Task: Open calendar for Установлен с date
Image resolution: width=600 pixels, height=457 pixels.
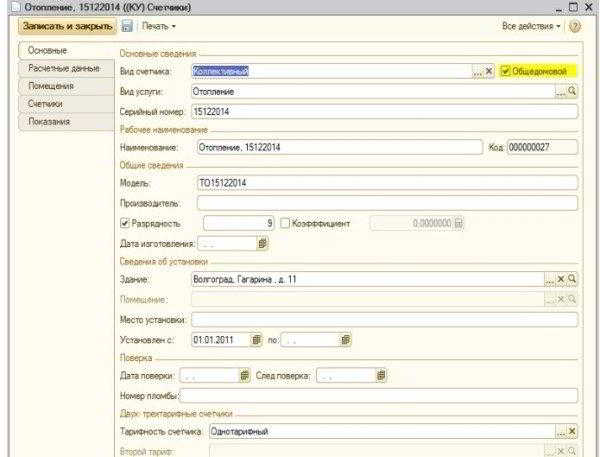Action: pyautogui.click(x=256, y=340)
